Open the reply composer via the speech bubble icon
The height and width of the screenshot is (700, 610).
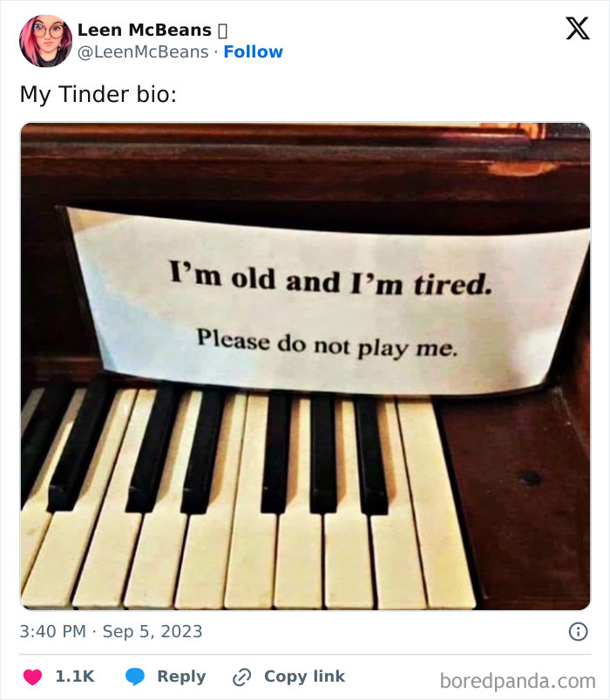(x=135, y=676)
